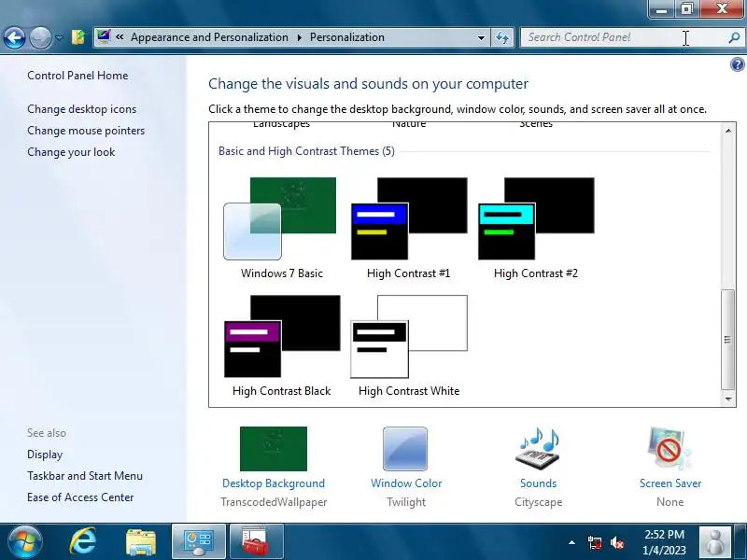The image size is (747, 560).
Task: Click the user icon at taskbar end
Action: pos(714,542)
